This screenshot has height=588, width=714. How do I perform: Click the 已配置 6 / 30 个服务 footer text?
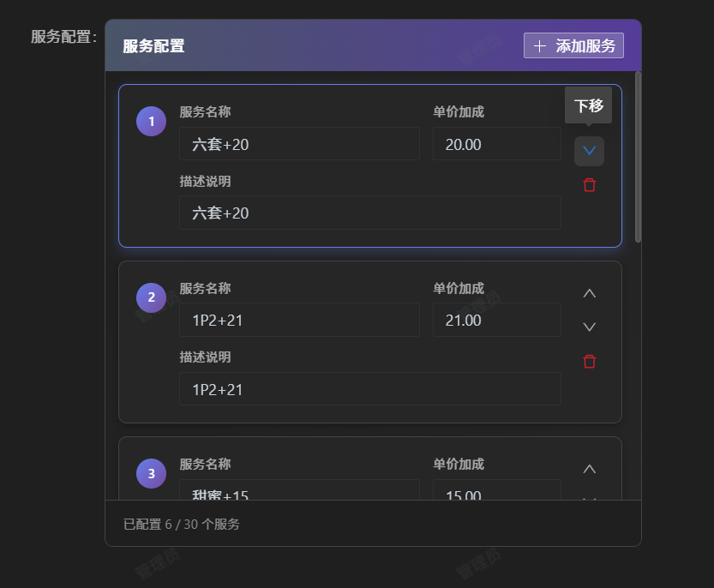tap(182, 524)
